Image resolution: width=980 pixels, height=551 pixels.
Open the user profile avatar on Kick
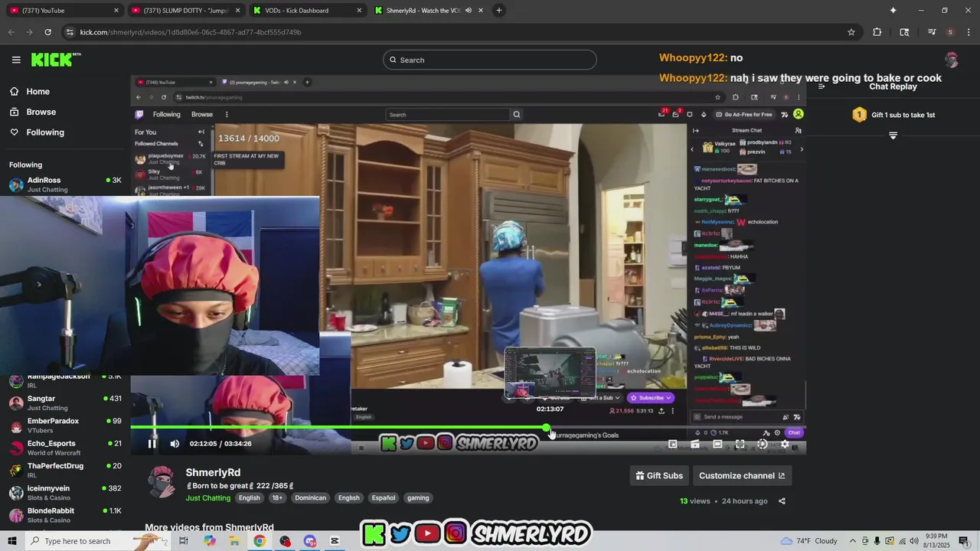click(x=952, y=60)
